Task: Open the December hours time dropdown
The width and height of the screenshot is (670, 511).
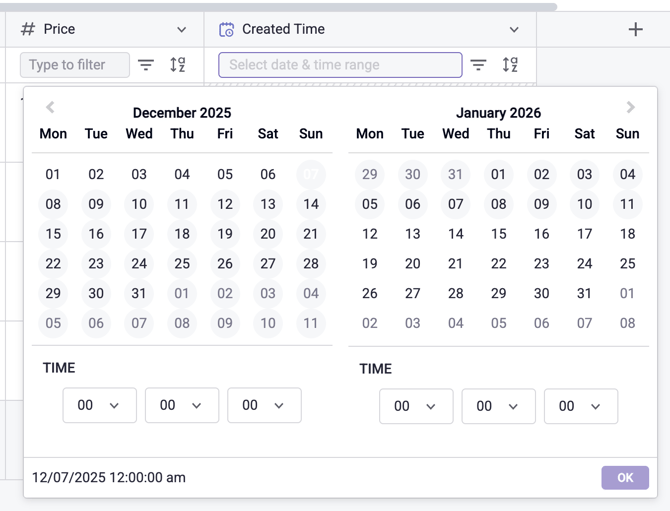Action: pos(99,405)
